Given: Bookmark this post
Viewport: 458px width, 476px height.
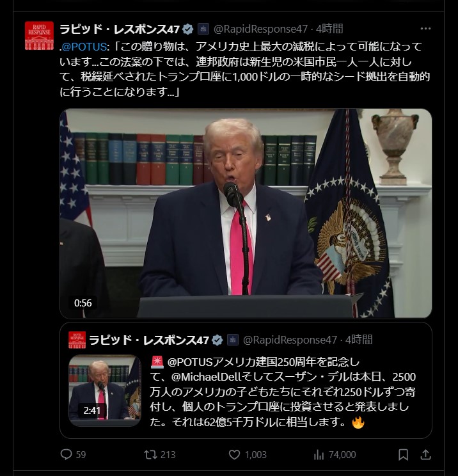Looking at the screenshot, I should tap(403, 454).
